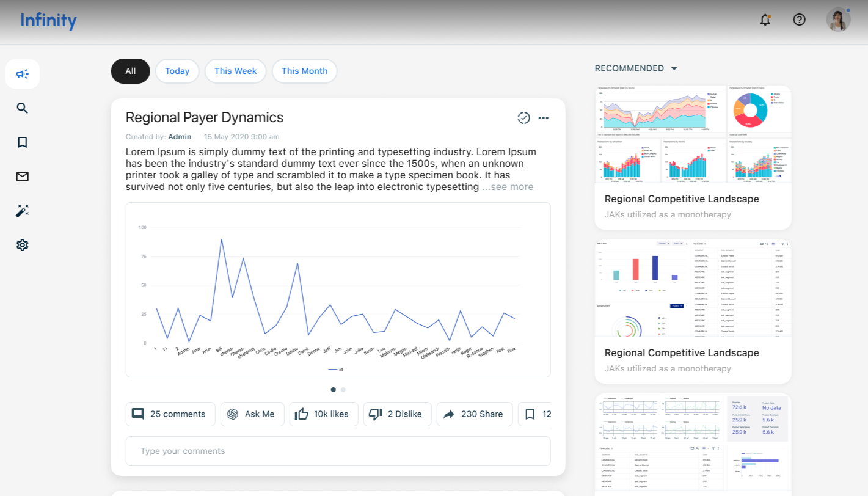Select the Today filter tab
868x496 pixels.
point(177,71)
